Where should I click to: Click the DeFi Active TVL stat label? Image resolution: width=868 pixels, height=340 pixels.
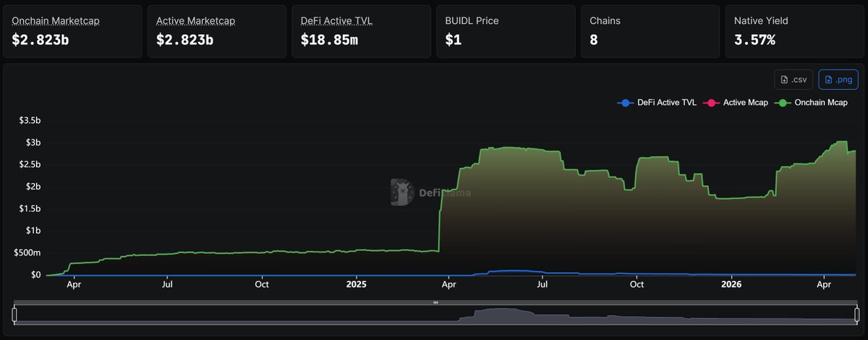336,21
